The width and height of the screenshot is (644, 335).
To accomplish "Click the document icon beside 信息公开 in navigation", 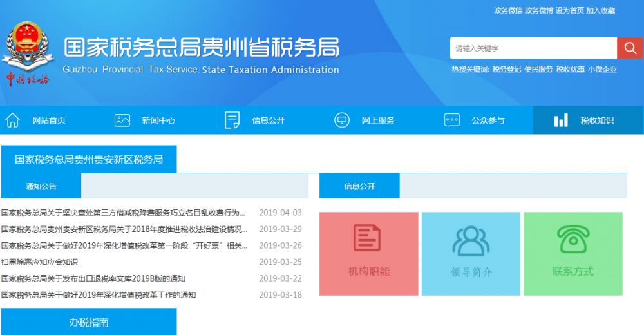I will pos(232,120).
